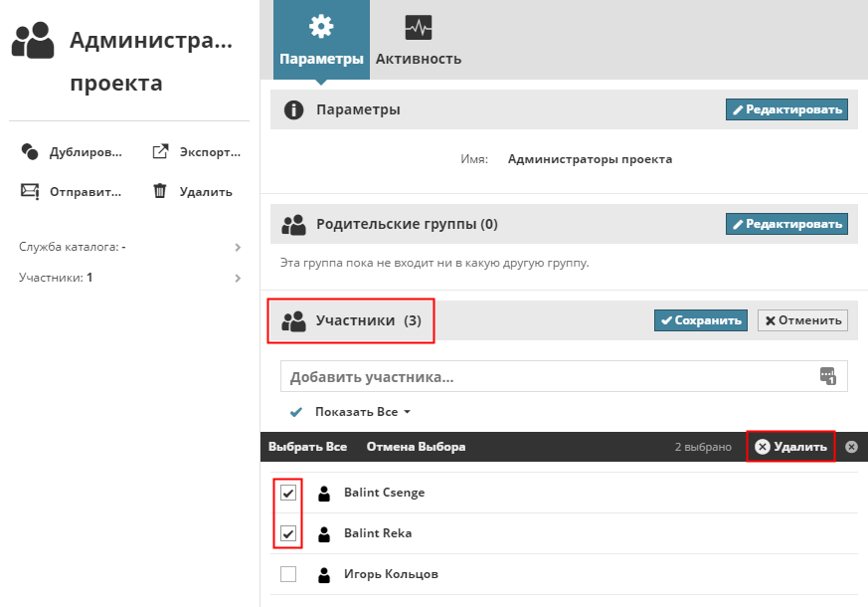
Task: Switch to the Активность tab
Action: 419,40
